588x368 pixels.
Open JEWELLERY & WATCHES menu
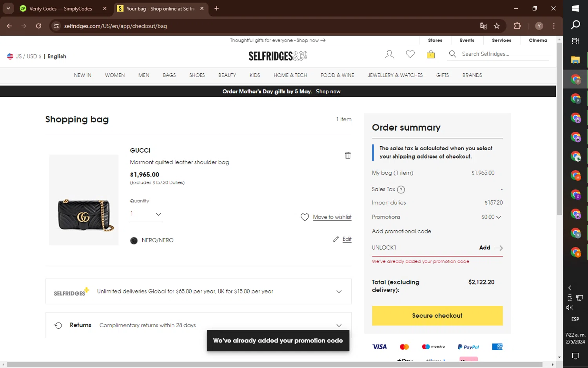(x=395, y=75)
